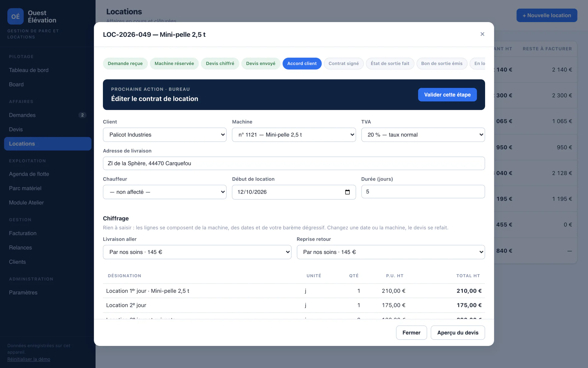The image size is (588, 368).
Task: Open Locations in the sidebar
Action: 47,144
